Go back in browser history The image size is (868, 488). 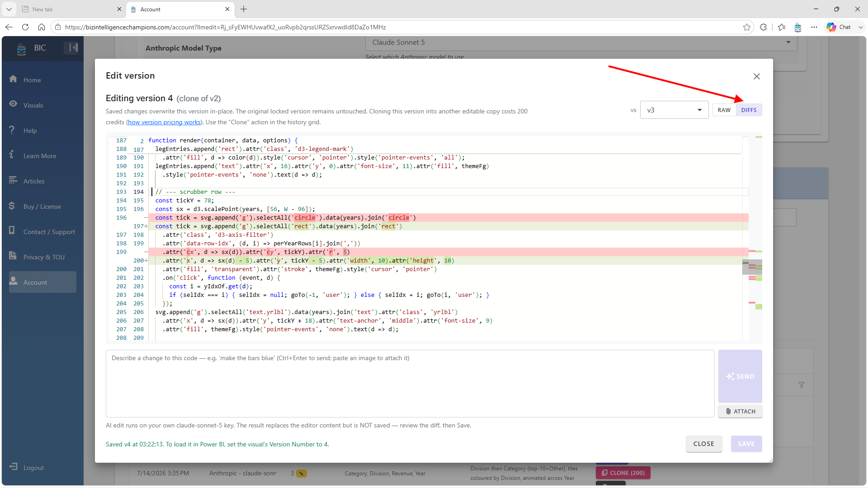pyautogui.click(x=9, y=27)
